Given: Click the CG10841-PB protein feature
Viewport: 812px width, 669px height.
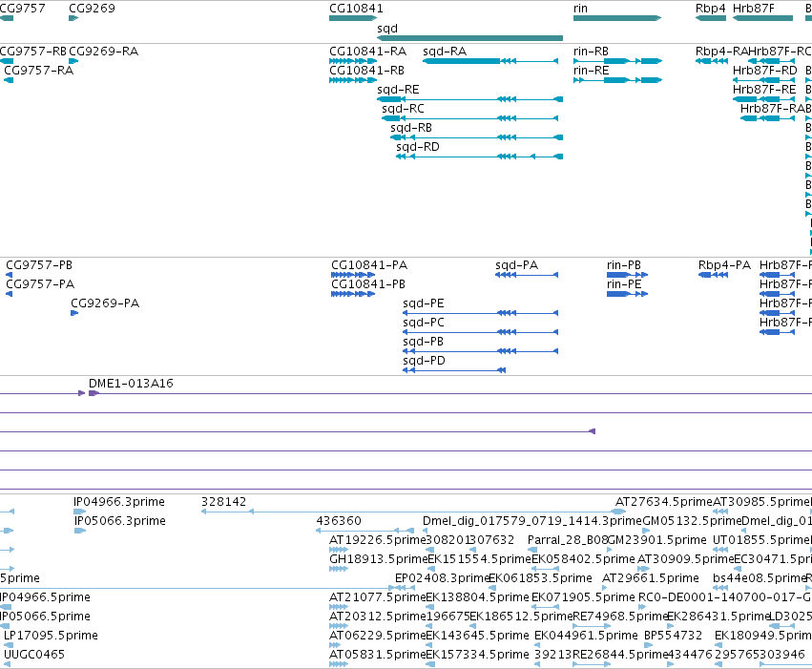Looking at the screenshot, I should tap(353, 294).
